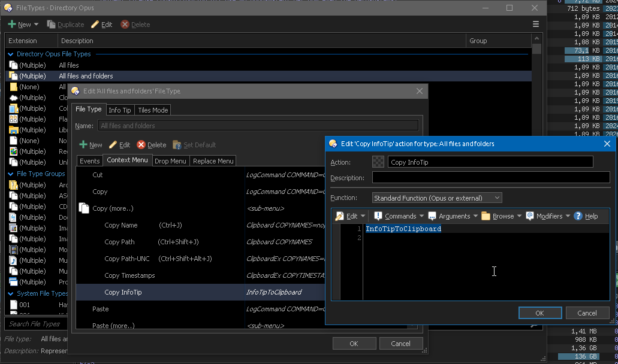Switch to the Info Tip tab
Image resolution: width=618 pixels, height=364 pixels.
[x=119, y=110]
